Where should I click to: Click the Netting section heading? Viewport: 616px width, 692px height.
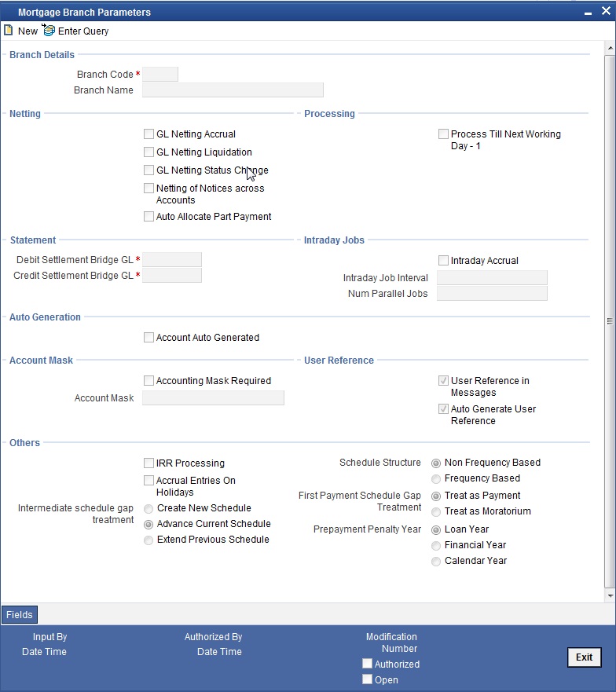pos(24,113)
